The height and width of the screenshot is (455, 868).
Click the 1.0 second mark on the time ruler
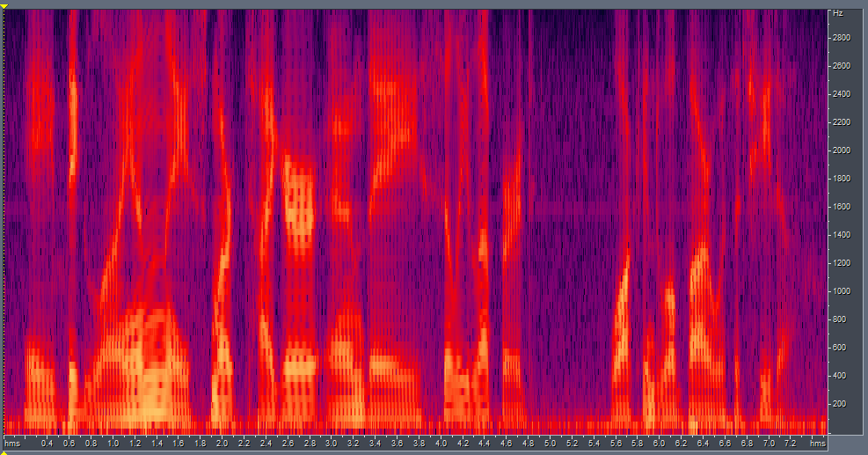point(113,444)
